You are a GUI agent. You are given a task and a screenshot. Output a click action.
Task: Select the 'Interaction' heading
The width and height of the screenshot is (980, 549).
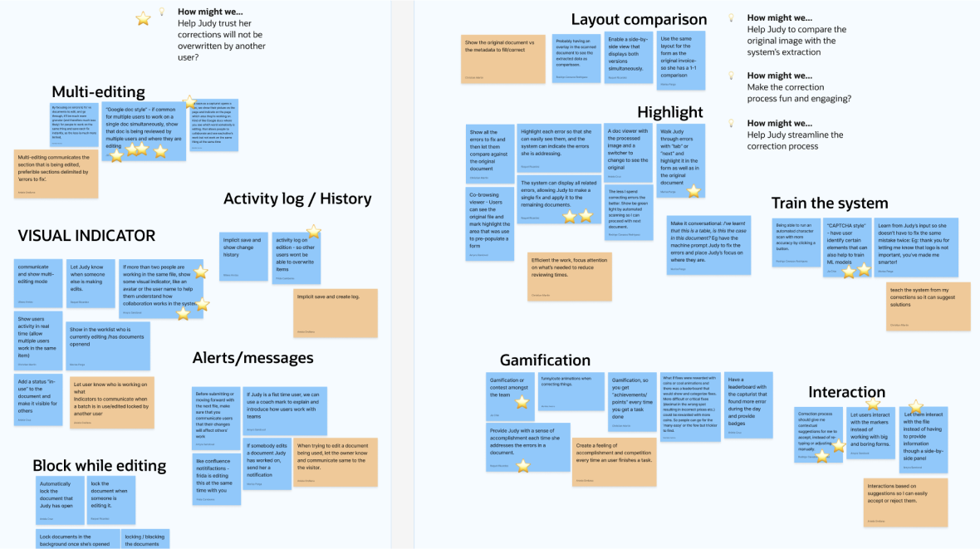(x=846, y=392)
